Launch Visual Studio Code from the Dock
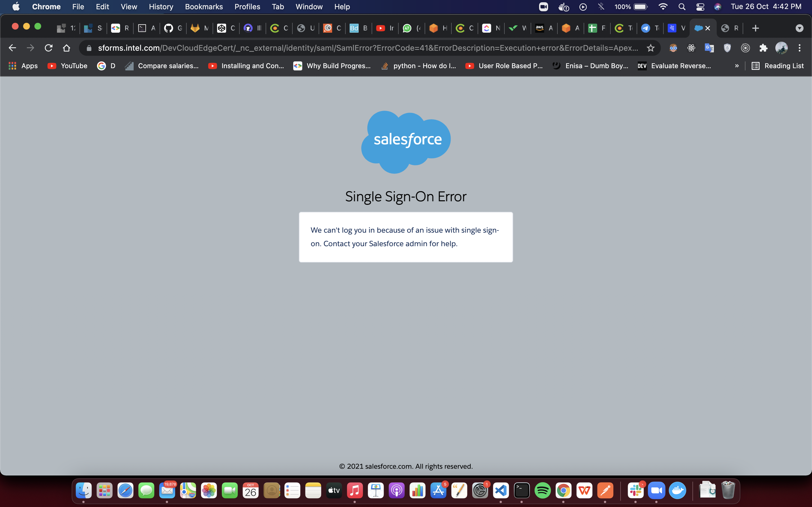The height and width of the screenshot is (507, 812). 501,490
